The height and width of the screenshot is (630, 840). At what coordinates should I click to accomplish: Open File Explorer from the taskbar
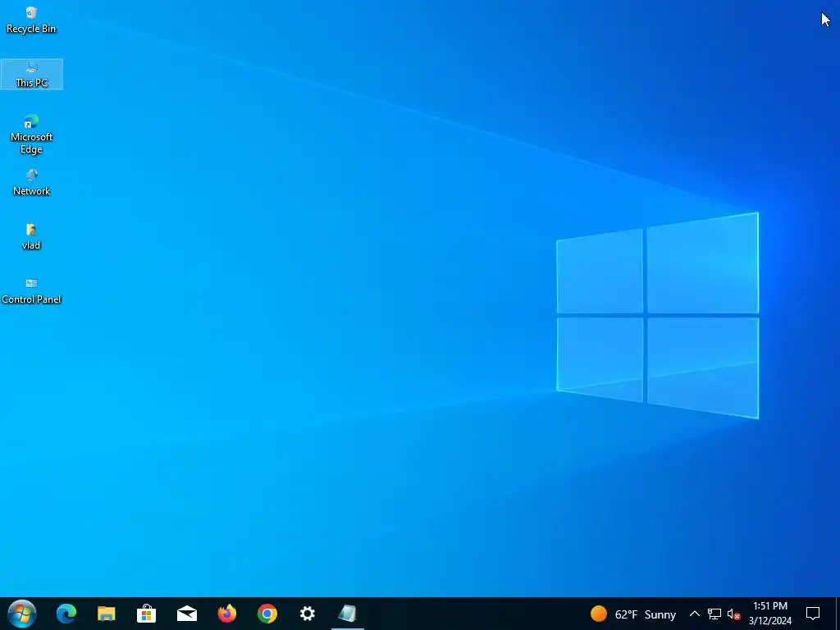coord(106,614)
